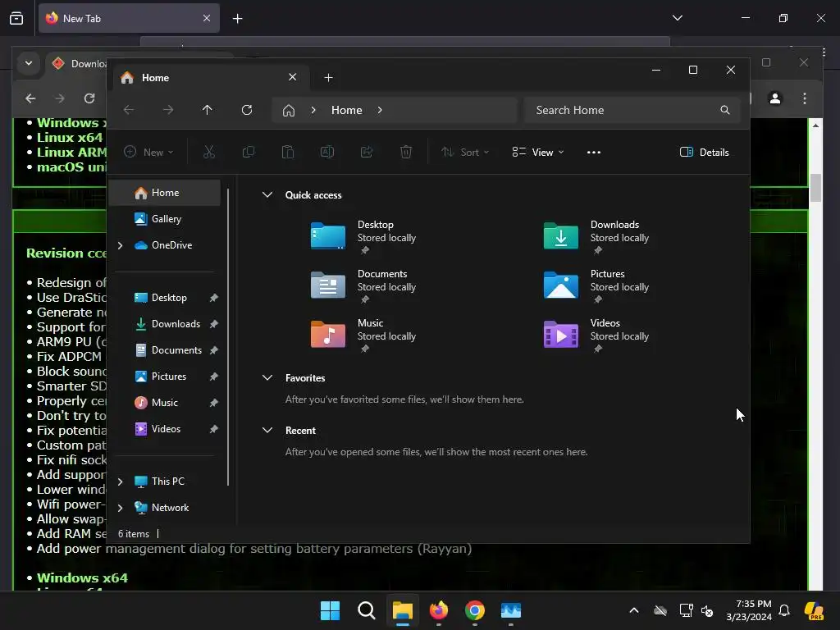Click the Chrome page vertical scrollbar thumb
The image size is (840, 630).
pos(815,188)
